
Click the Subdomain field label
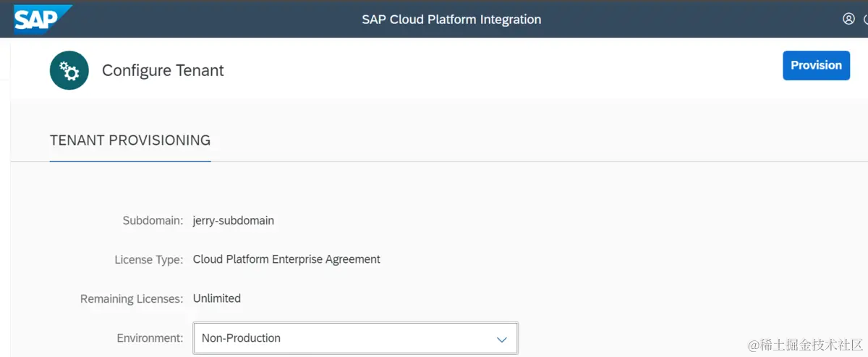(153, 221)
